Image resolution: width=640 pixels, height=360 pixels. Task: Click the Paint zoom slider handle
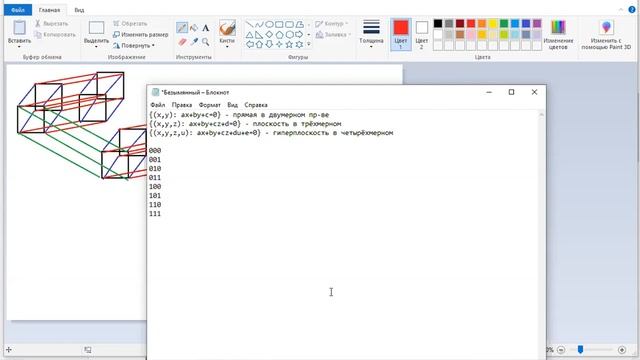pos(580,349)
